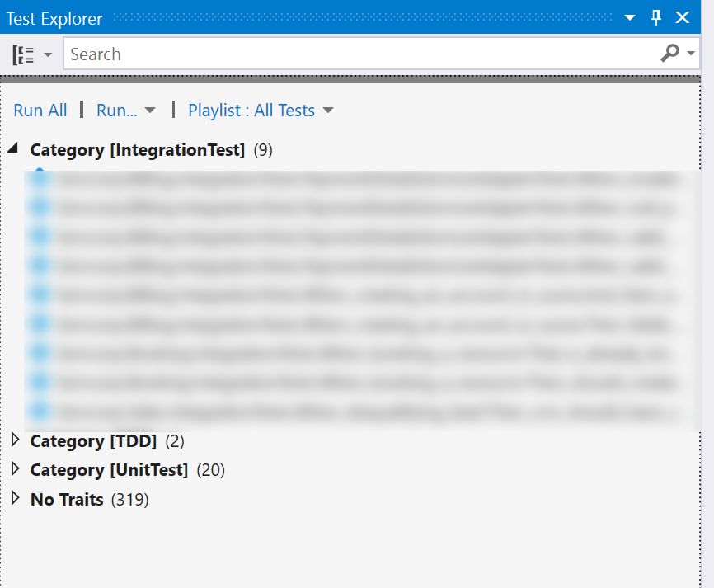Collapse Category [IntegrationTest] group
This screenshot has height=588, width=714.
(x=13, y=148)
